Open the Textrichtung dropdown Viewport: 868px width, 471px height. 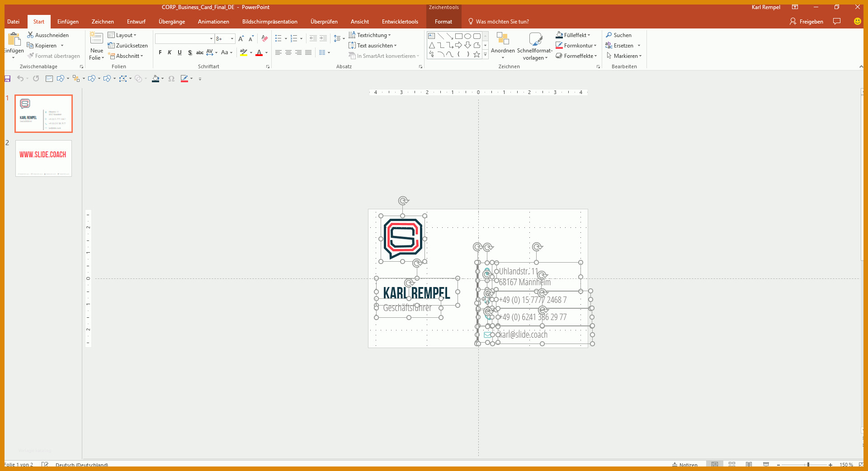pos(370,35)
